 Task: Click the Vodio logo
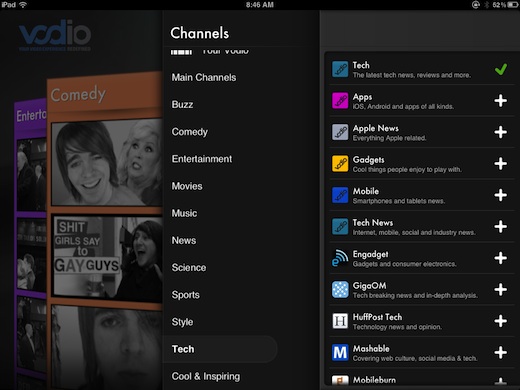(x=55, y=35)
